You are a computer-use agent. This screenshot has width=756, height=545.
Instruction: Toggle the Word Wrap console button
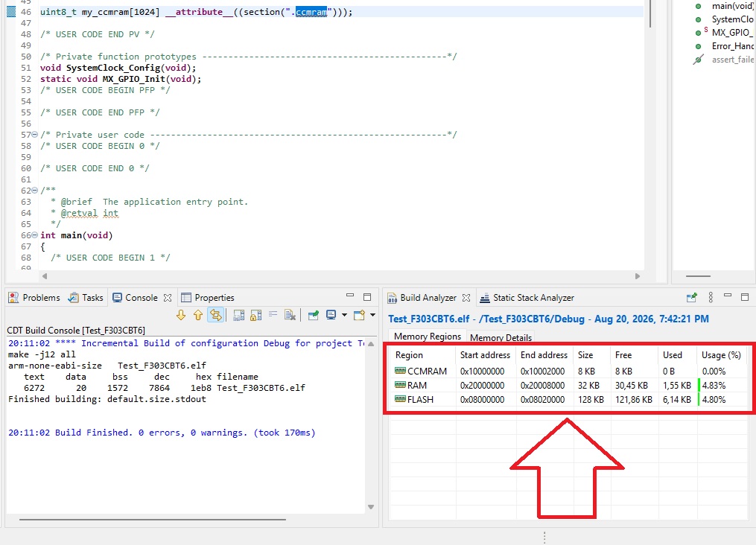[273, 315]
